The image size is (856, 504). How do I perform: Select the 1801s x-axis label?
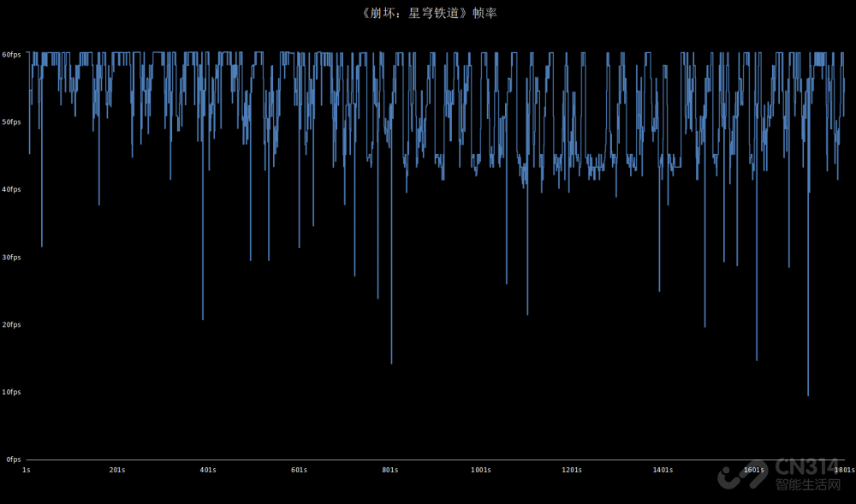pyautogui.click(x=845, y=470)
